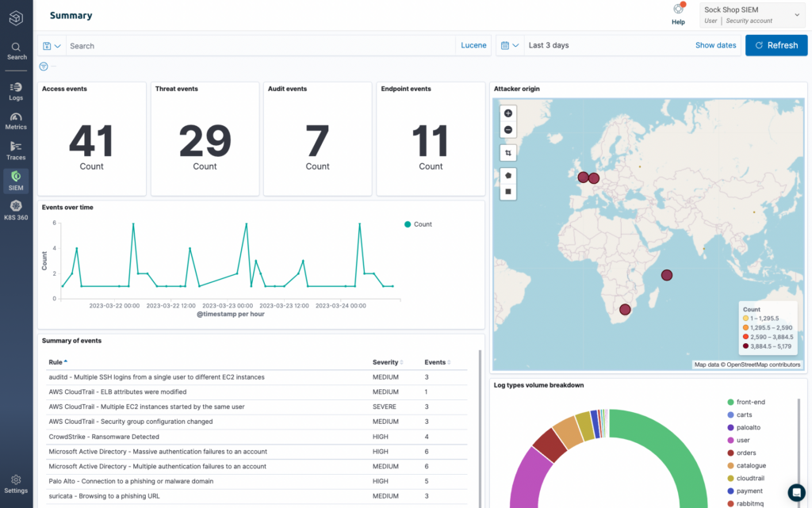Click the map zoom in button
812x508 pixels.
click(508, 113)
